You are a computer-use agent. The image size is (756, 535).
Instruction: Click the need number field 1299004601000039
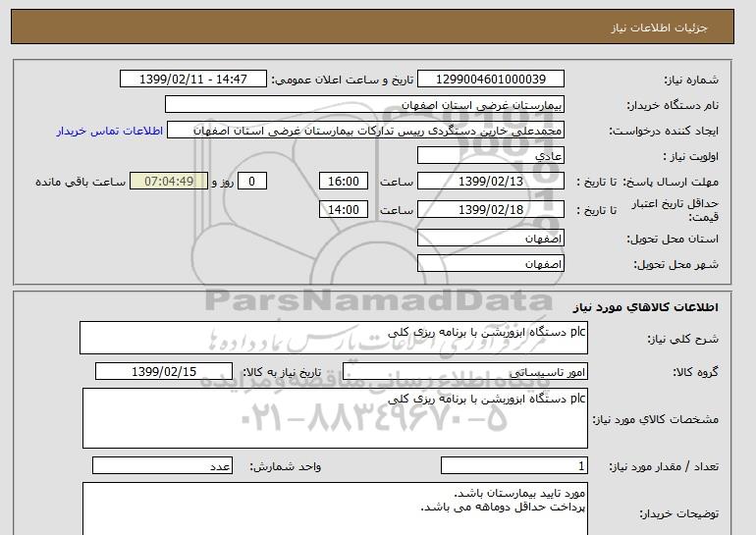(x=491, y=80)
